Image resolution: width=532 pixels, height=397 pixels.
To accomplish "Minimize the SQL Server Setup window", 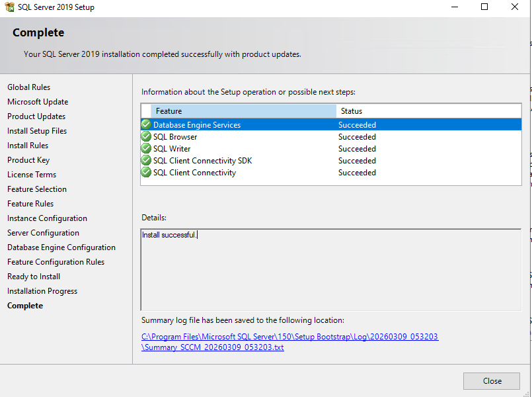I will 454,7.
